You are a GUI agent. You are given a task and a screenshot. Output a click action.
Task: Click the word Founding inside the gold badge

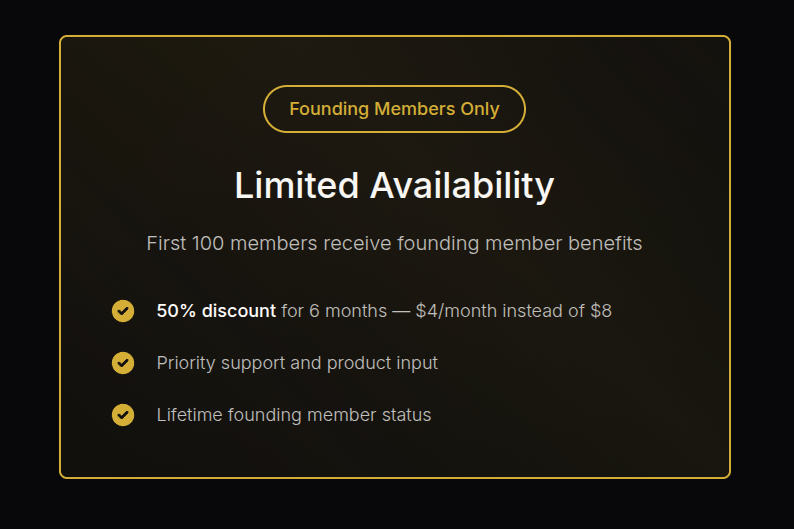tap(329, 109)
